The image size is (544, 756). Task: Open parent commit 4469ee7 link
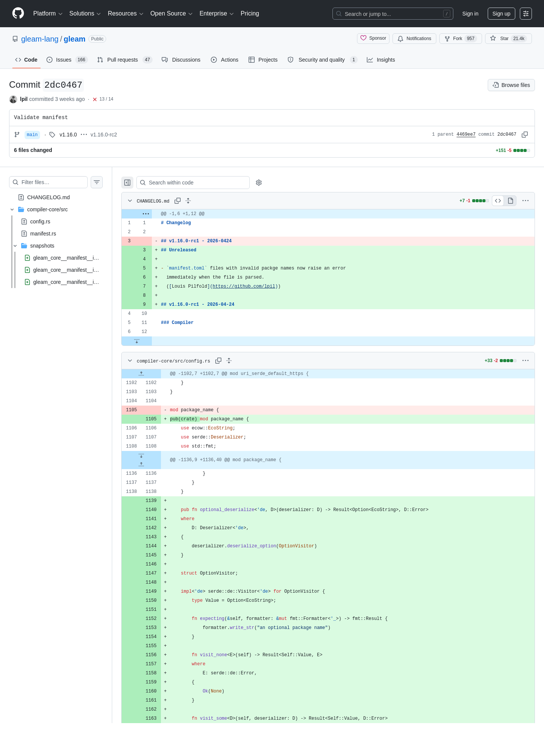pos(466,135)
